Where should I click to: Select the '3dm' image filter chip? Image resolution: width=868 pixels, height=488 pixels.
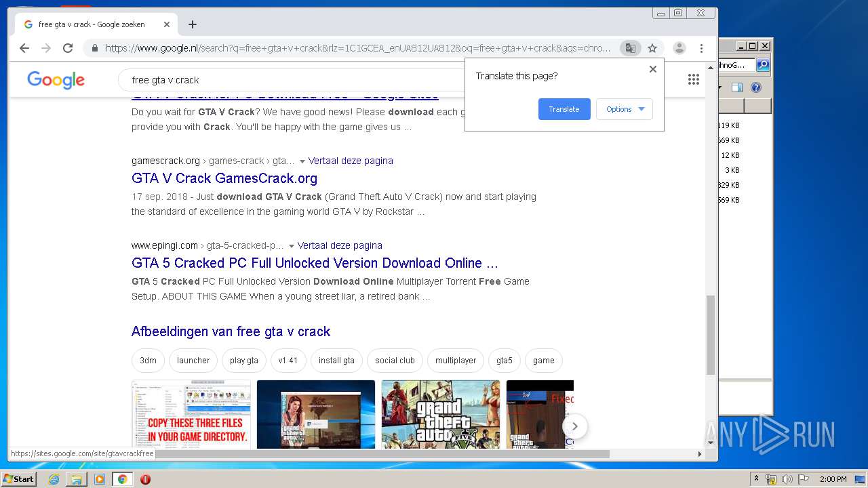[x=148, y=361]
